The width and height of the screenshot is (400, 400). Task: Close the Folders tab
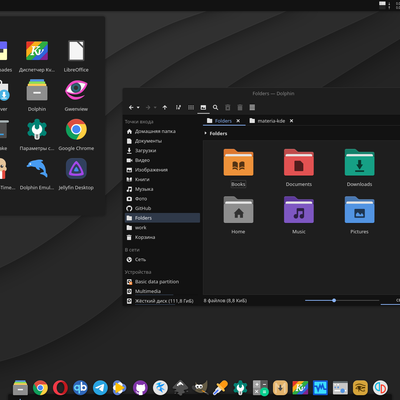(x=238, y=121)
